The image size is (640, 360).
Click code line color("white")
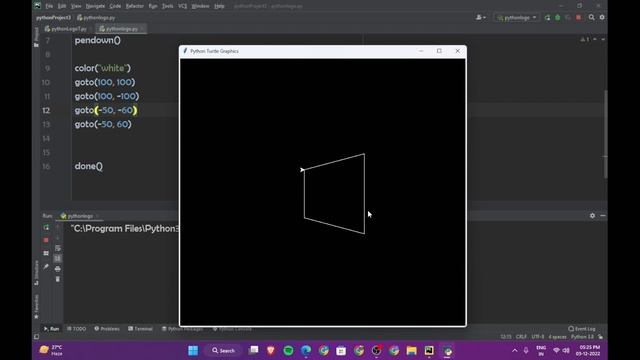(102, 68)
